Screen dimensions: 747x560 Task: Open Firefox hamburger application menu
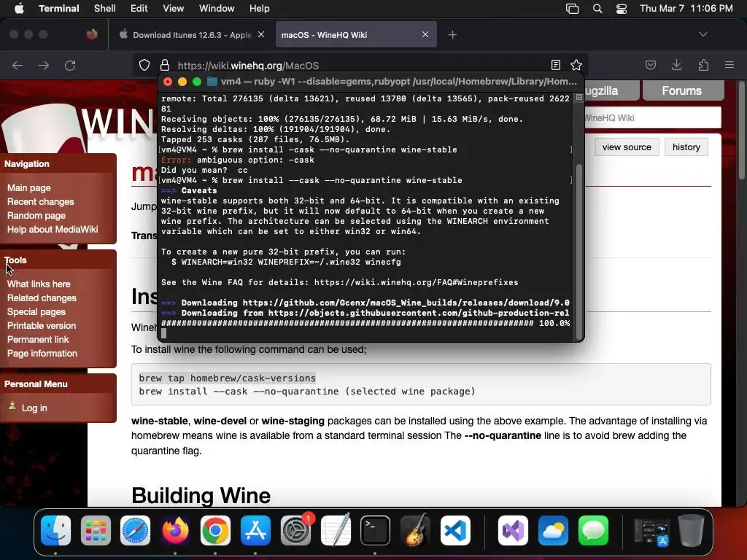coord(729,65)
